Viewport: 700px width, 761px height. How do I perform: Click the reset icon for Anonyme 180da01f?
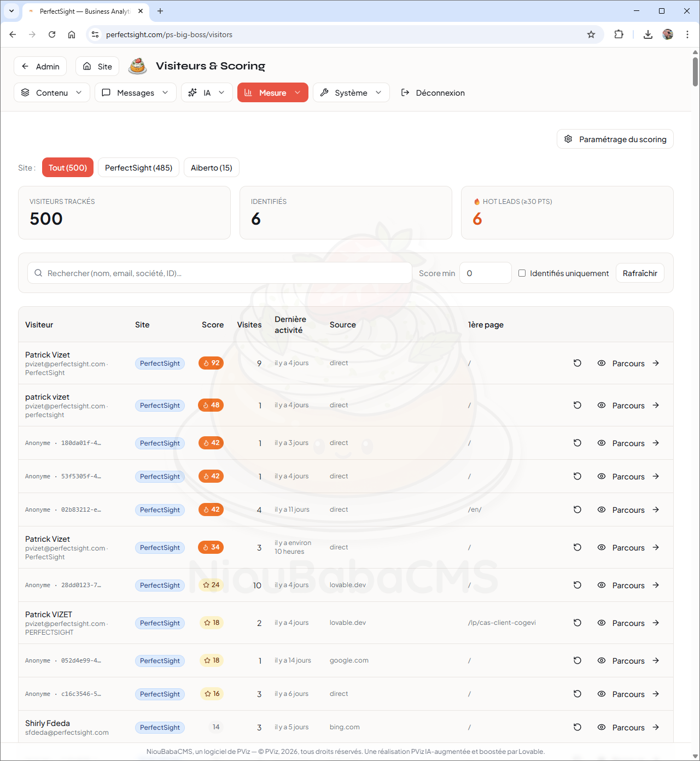577,443
